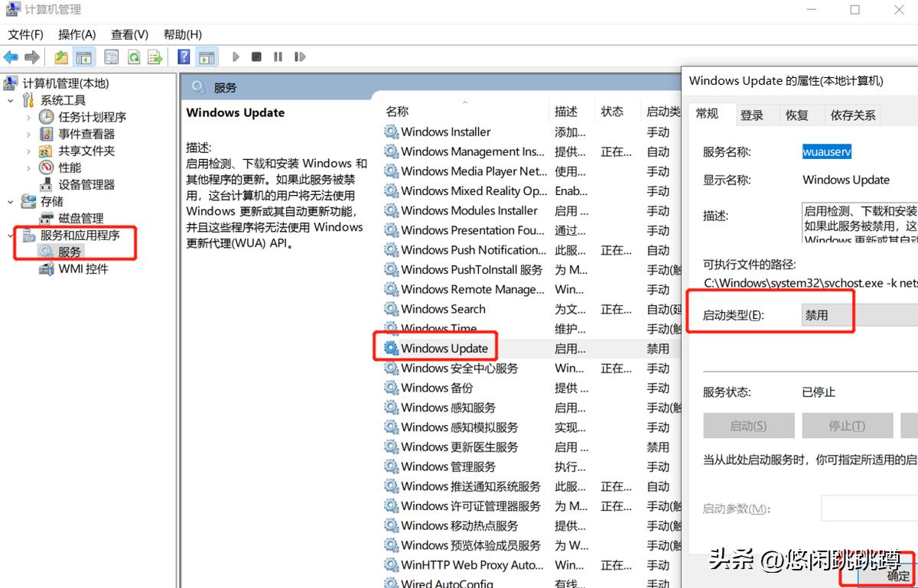Image resolution: width=918 pixels, height=588 pixels.
Task: Open Help via the question mark icon
Action: (183, 56)
